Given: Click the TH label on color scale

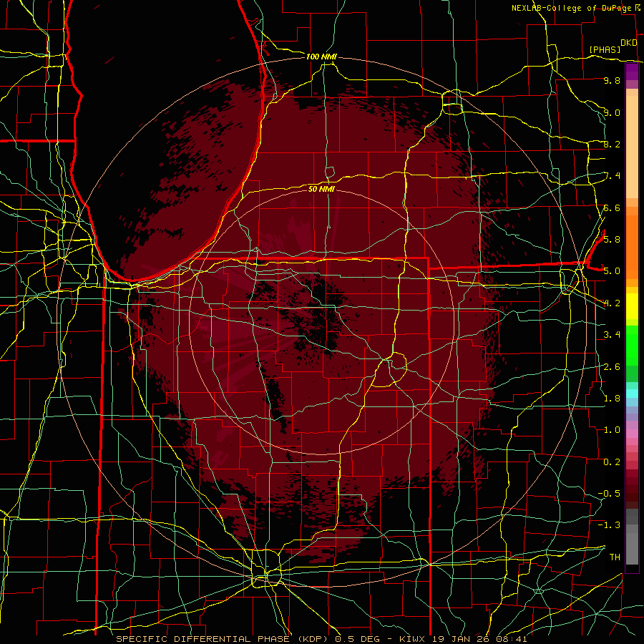Looking at the screenshot, I should [x=615, y=557].
